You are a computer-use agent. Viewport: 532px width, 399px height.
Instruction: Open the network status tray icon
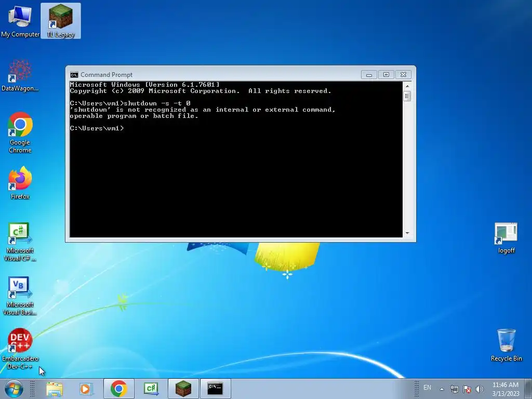454,389
